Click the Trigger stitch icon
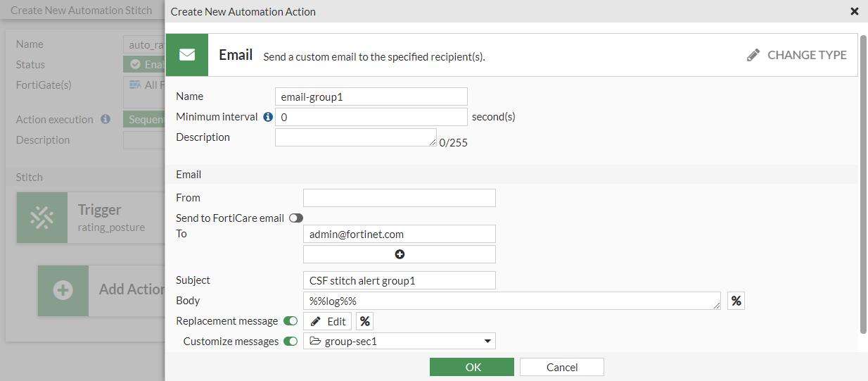This screenshot has width=868, height=381. [42, 218]
